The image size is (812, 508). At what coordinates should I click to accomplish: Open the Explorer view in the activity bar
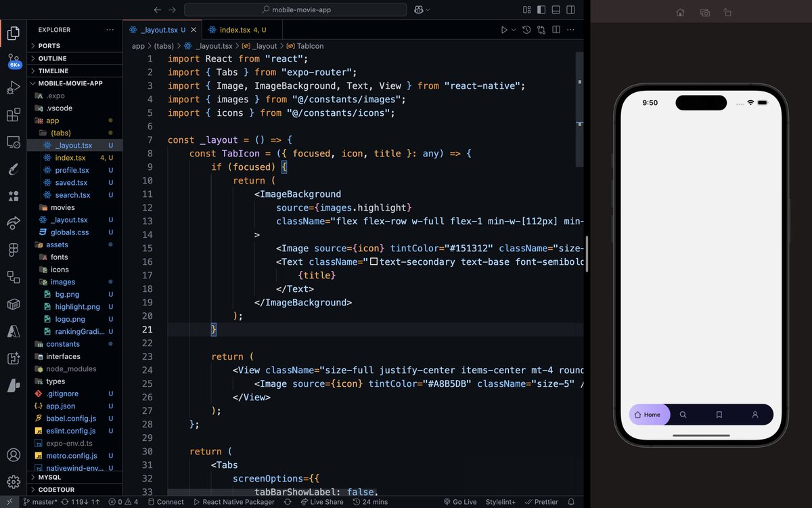[13, 33]
